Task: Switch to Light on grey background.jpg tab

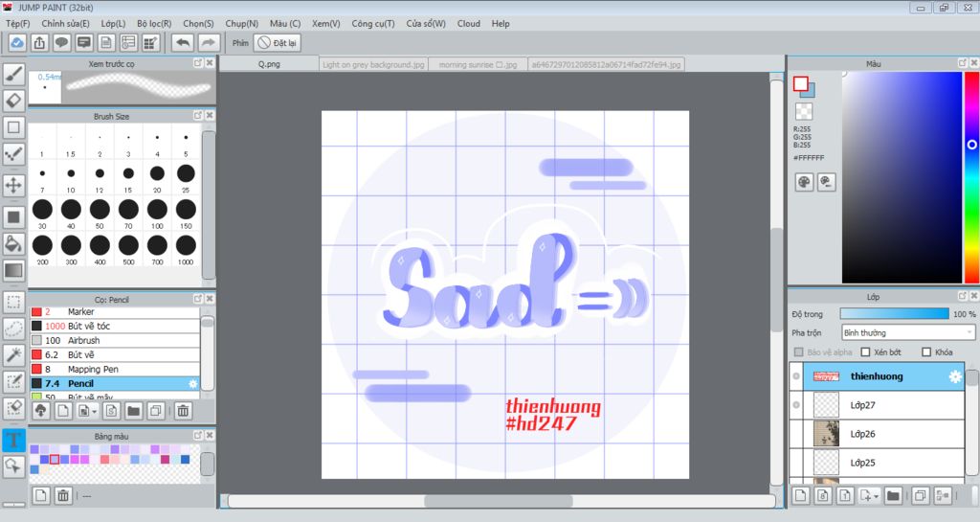Action: pyautogui.click(x=373, y=64)
